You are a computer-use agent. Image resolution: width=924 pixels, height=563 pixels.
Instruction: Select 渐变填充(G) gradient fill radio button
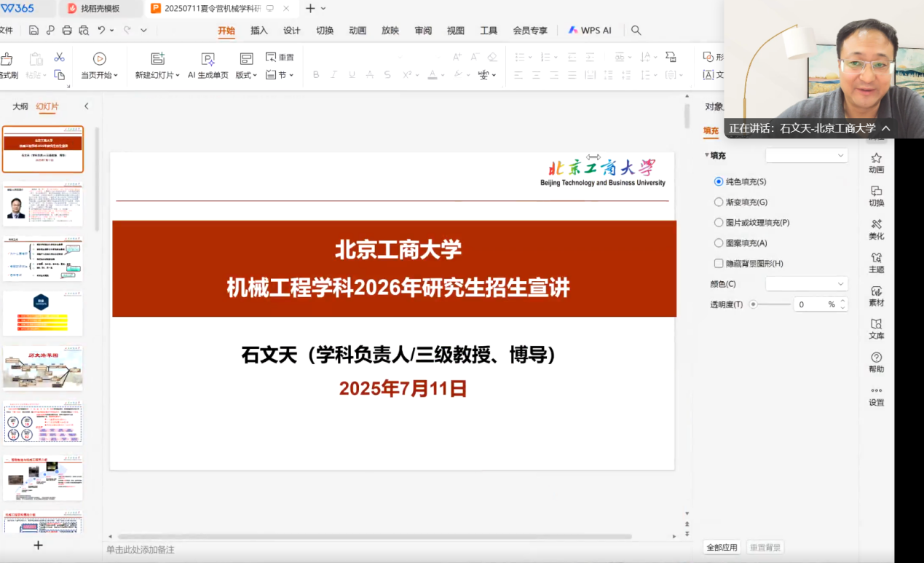[719, 202]
